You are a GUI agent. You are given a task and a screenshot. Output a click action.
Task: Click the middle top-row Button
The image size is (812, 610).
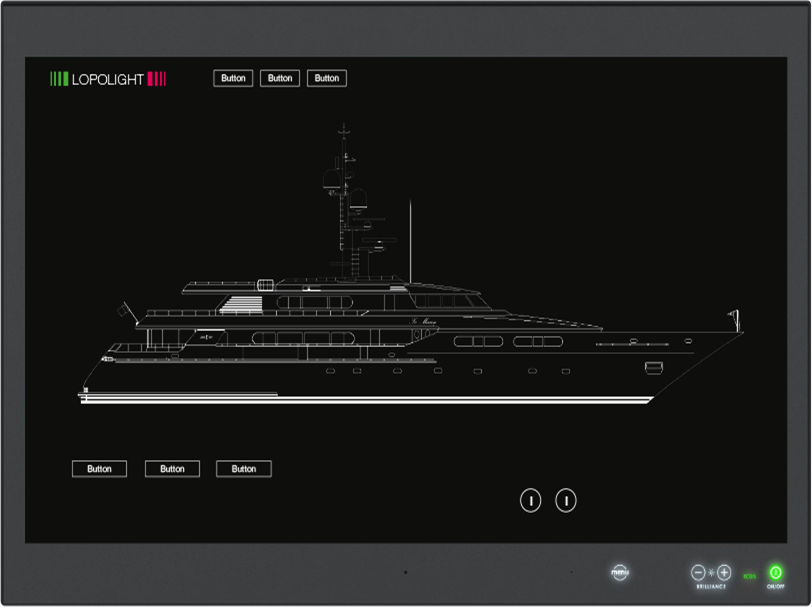(x=280, y=78)
